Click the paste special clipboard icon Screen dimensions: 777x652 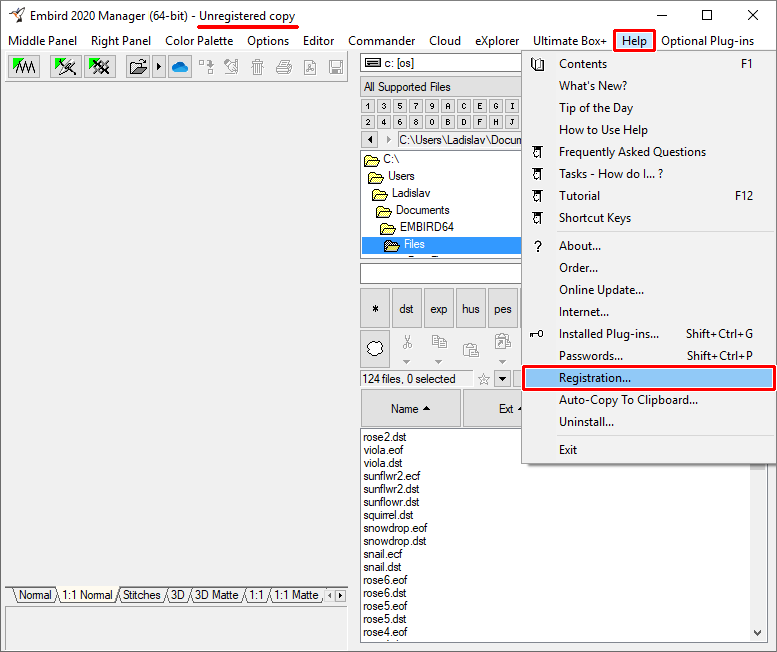tap(502, 342)
